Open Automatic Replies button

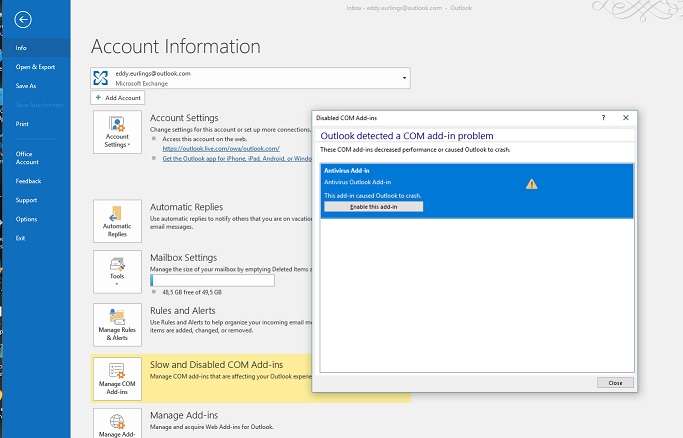click(117, 221)
